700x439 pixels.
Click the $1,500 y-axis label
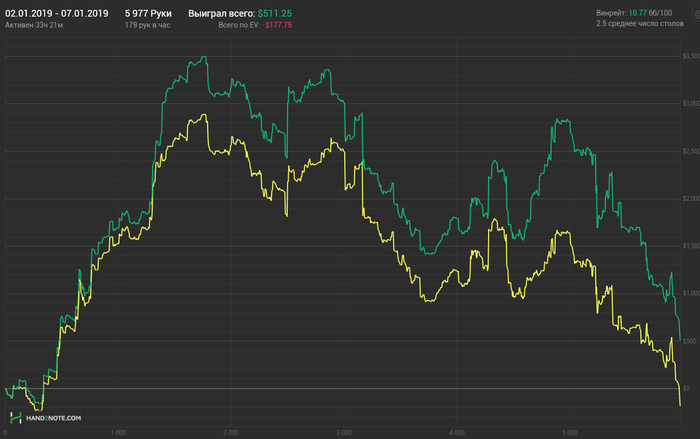pyautogui.click(x=691, y=246)
